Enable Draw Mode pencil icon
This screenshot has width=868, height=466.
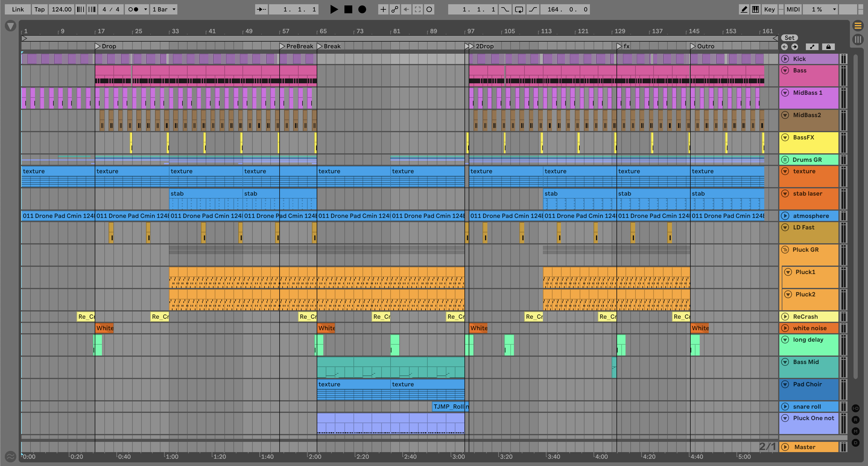pos(744,9)
